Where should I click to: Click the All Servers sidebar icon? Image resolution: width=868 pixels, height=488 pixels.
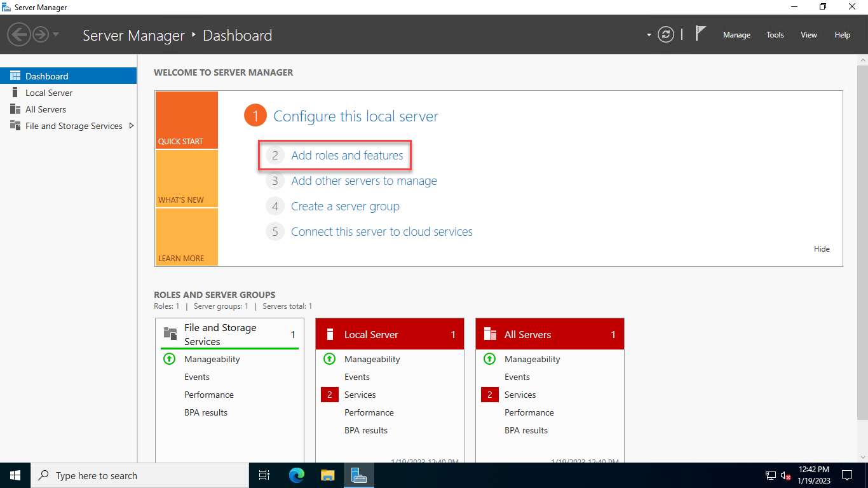[x=15, y=109]
